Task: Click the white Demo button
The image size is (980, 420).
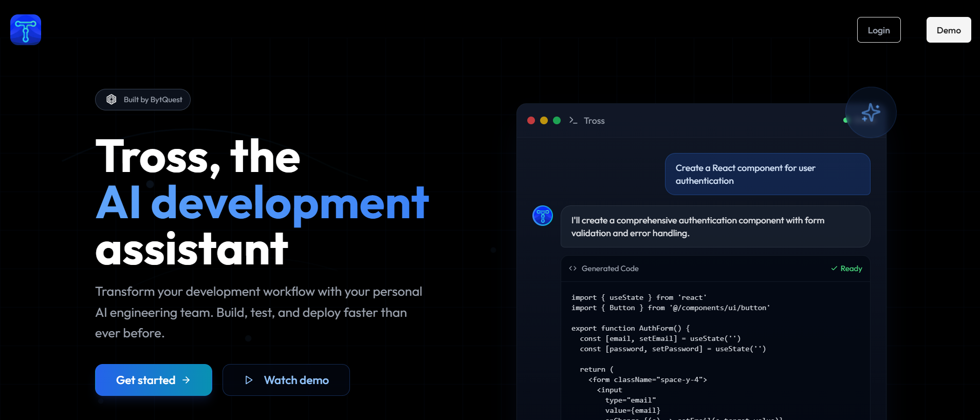Action: tap(949, 30)
